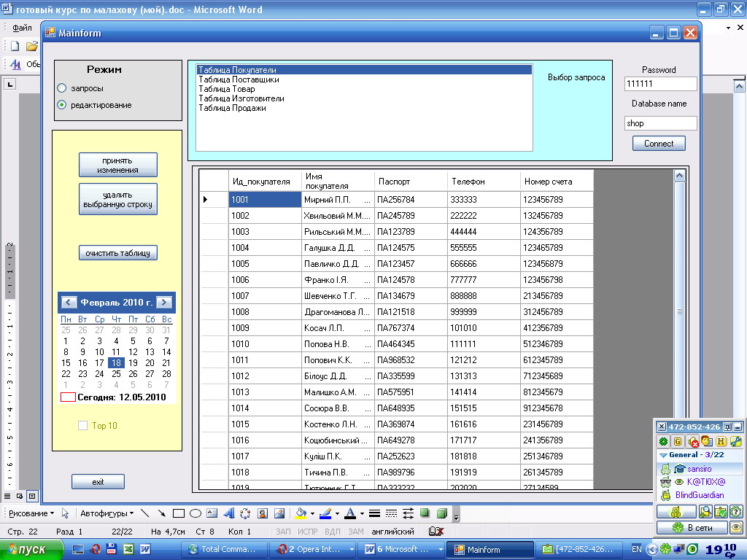Click the Connect button

coord(659,144)
